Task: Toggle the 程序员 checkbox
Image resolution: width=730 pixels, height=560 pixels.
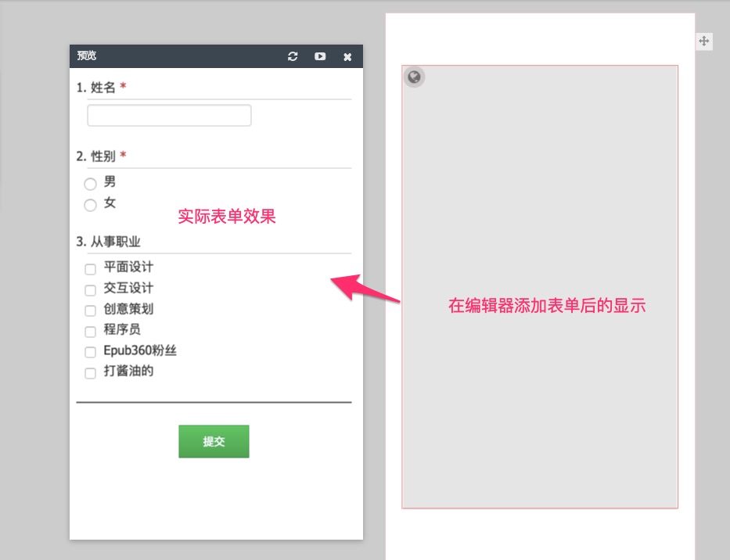Action: (x=91, y=332)
